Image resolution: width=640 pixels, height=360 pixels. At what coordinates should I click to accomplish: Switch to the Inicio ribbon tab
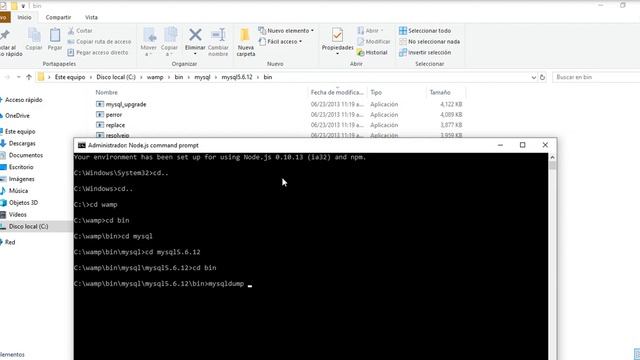pos(24,17)
